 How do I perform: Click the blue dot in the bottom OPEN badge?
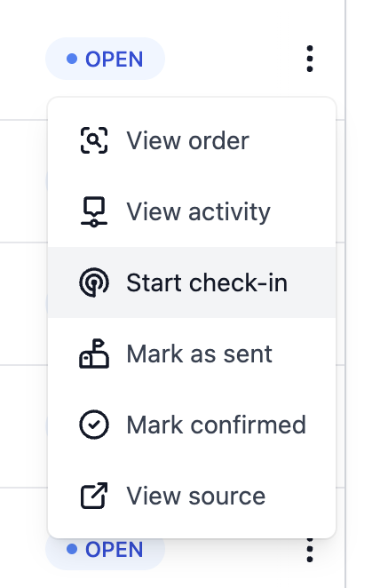pyautogui.click(x=72, y=550)
